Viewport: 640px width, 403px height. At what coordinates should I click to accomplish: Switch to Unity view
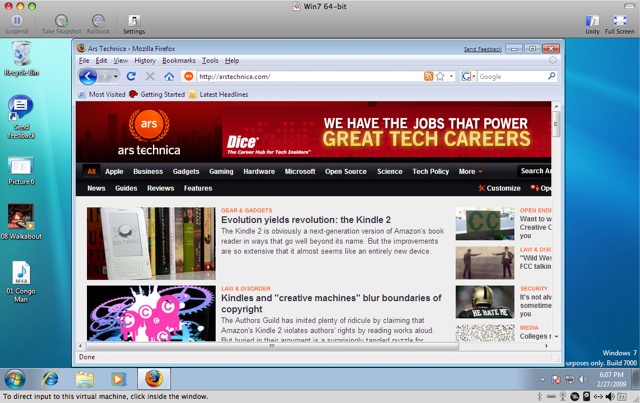point(592,24)
